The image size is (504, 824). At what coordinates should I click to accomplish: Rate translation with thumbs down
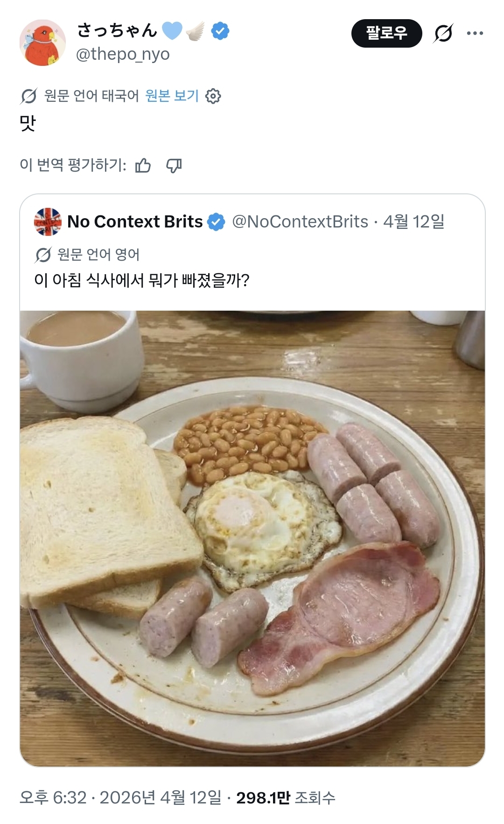coord(174,165)
